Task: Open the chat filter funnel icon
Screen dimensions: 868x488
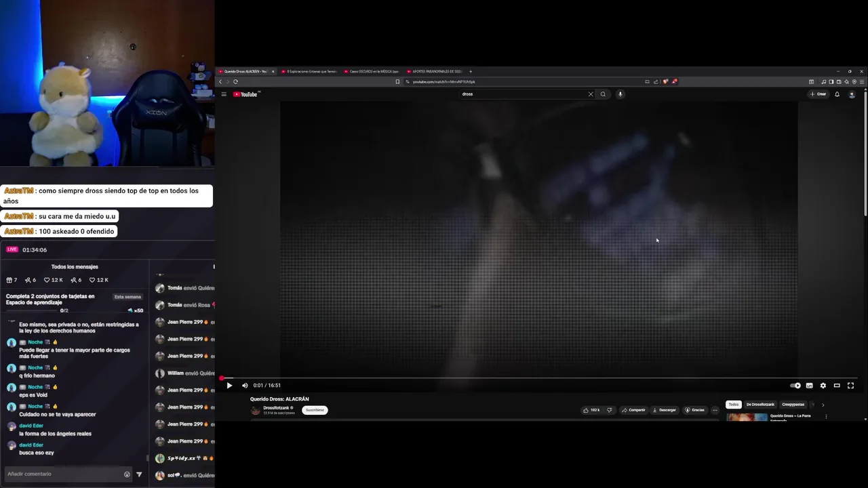Action: click(139, 474)
